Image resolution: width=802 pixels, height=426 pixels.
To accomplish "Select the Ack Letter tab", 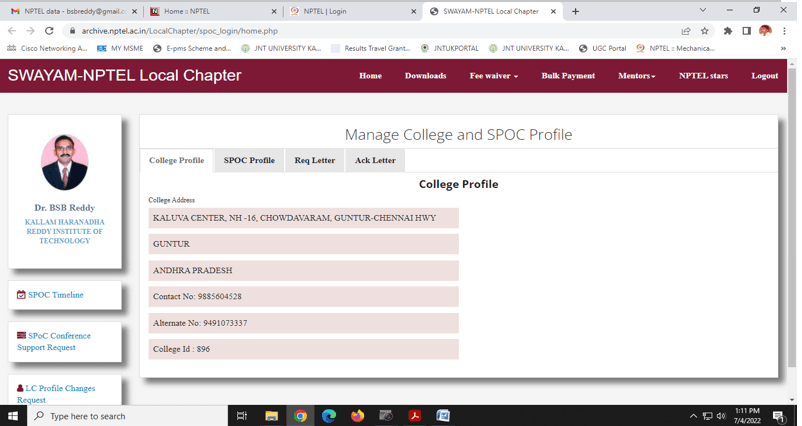I will point(375,160).
